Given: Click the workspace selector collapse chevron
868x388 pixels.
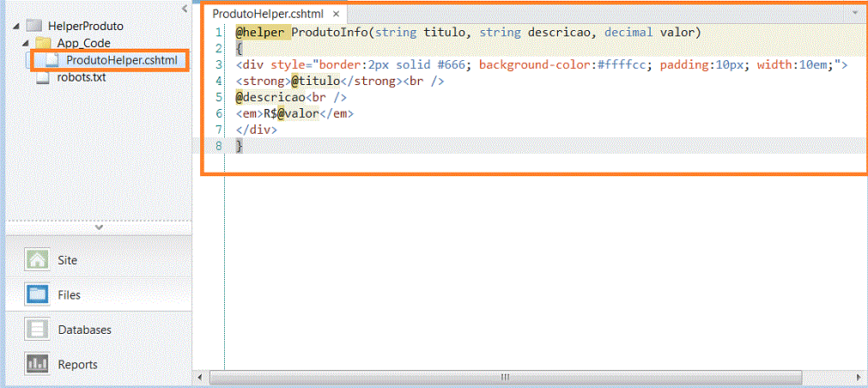Looking at the screenshot, I should [99, 227].
